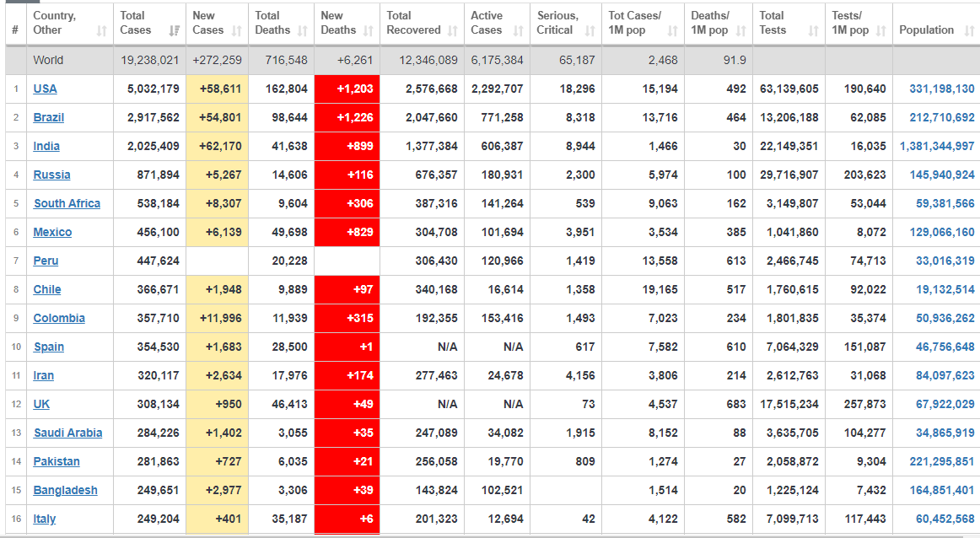Image resolution: width=980 pixels, height=538 pixels.
Task: Open India population 1,381,344,997 link
Action: pos(937,146)
